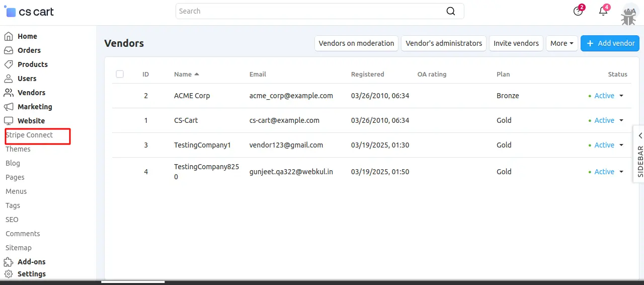Open Website menu item
The height and width of the screenshot is (285, 644).
coord(31,121)
